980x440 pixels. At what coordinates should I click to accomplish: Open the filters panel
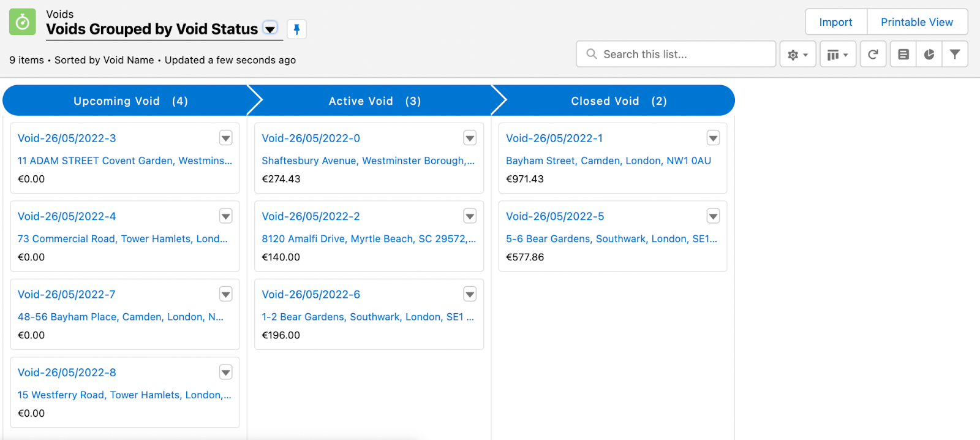click(954, 55)
